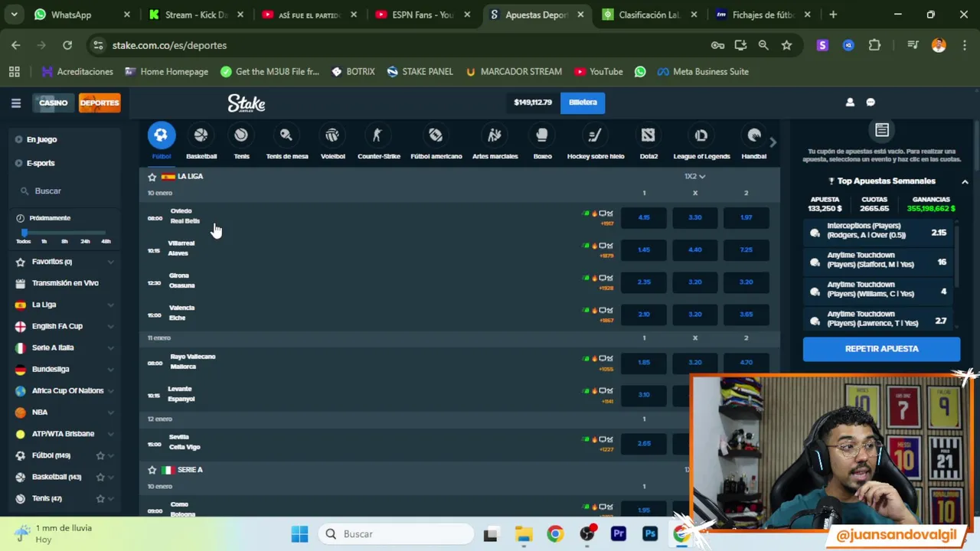Open En juego sidebar link
This screenshot has width=980, height=551.
[x=41, y=139]
